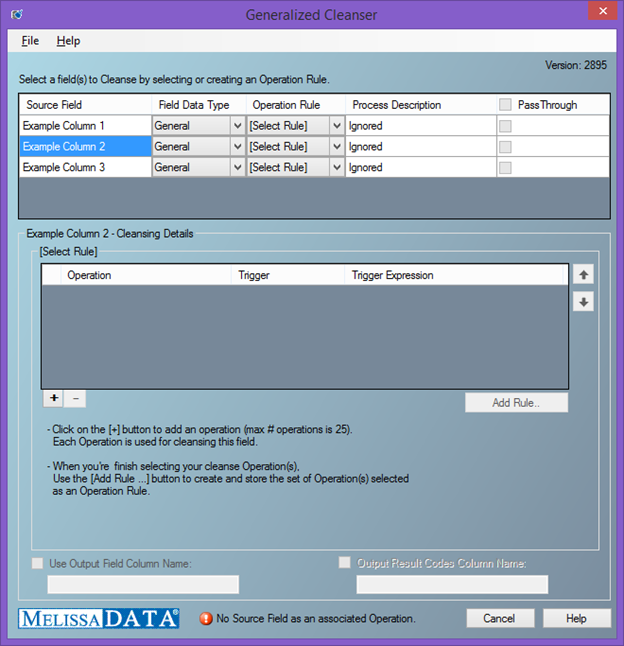Remove operation with the minus button
Viewport: 624px width, 646px height.
[x=76, y=398]
